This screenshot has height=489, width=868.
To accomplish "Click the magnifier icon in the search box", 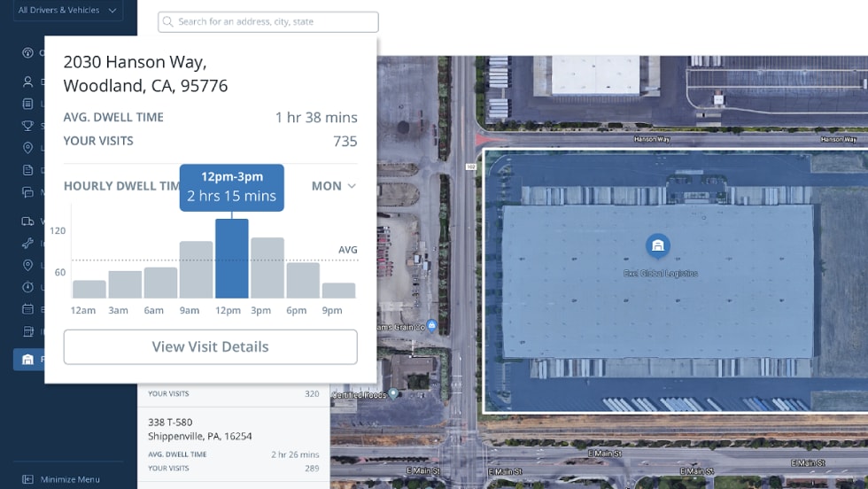I will (168, 21).
